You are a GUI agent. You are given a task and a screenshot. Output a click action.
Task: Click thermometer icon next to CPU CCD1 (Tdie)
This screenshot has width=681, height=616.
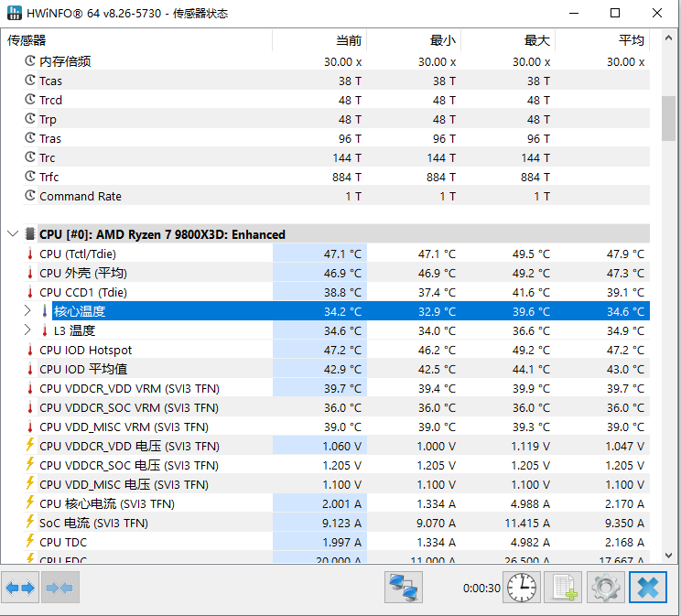click(30, 291)
